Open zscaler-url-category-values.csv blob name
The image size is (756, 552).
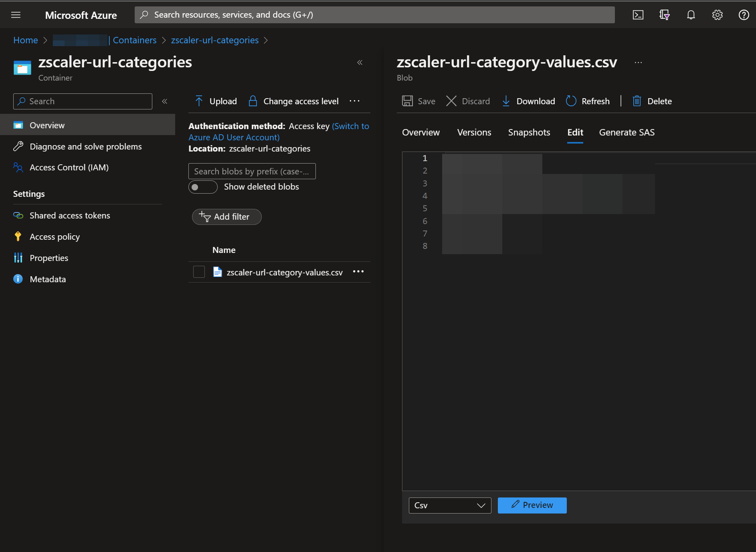(x=285, y=272)
